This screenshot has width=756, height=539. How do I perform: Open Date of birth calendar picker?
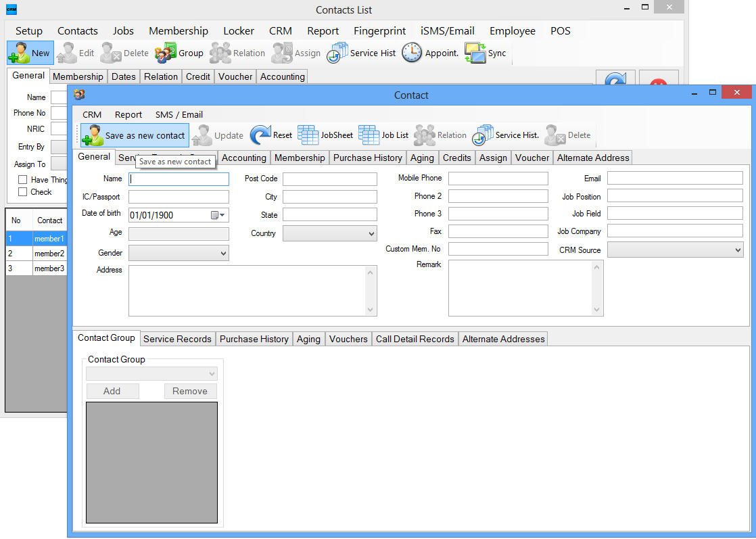click(218, 215)
